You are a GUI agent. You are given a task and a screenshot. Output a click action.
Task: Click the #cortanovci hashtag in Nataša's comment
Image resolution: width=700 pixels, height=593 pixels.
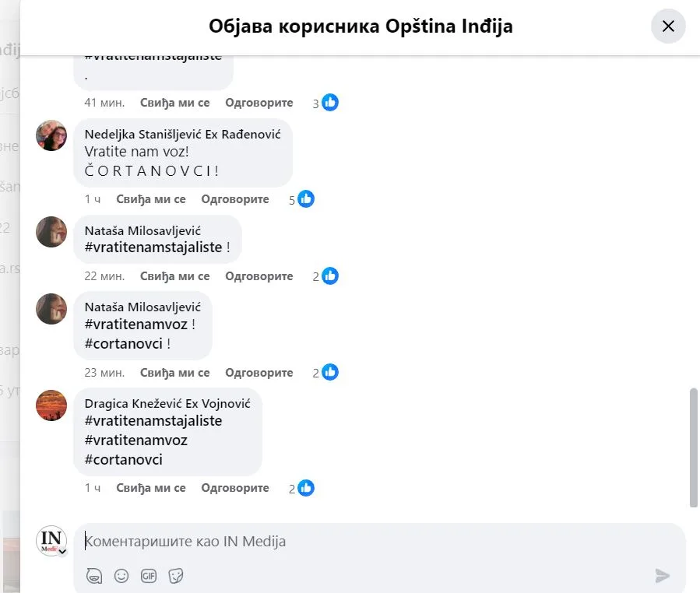(124, 343)
